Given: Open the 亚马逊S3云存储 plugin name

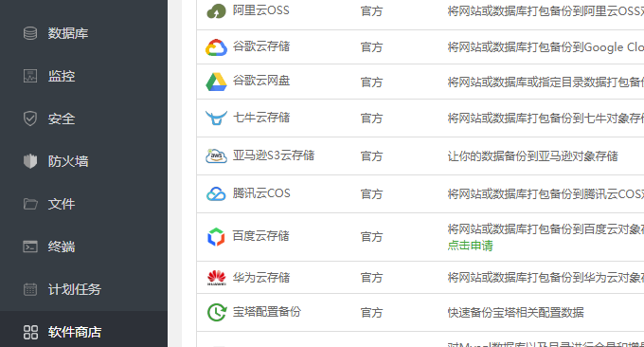Looking at the screenshot, I should point(274,155).
